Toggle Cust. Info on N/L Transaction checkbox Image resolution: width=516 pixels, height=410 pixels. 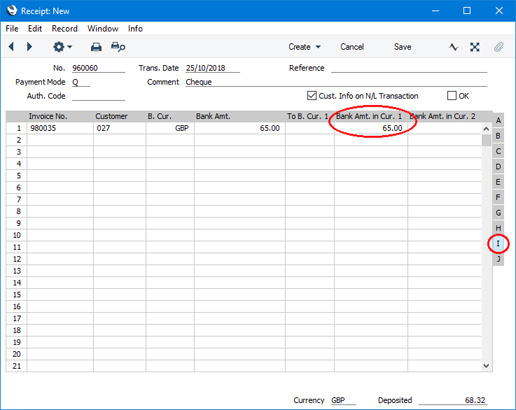click(312, 96)
